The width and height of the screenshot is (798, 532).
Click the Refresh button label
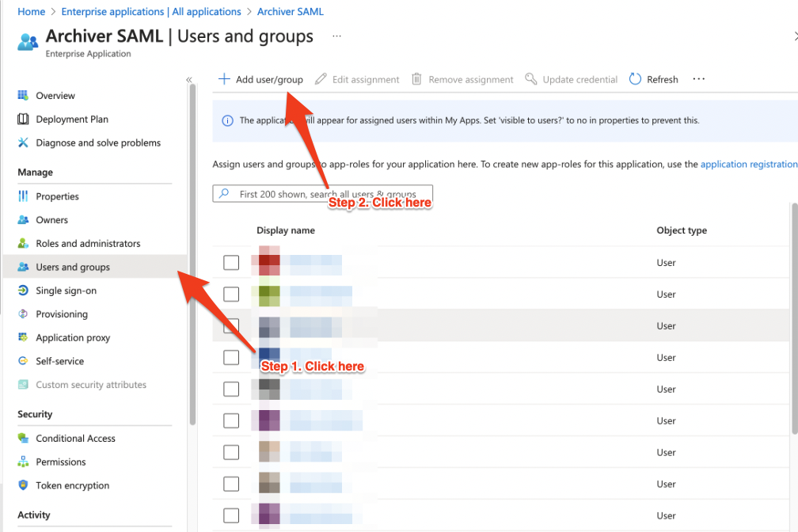click(662, 79)
